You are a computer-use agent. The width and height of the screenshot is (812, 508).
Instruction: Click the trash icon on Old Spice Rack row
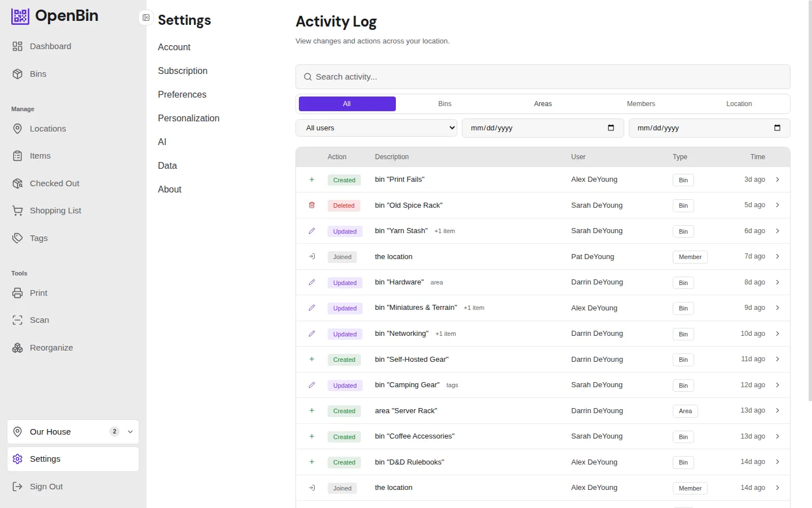(312, 205)
